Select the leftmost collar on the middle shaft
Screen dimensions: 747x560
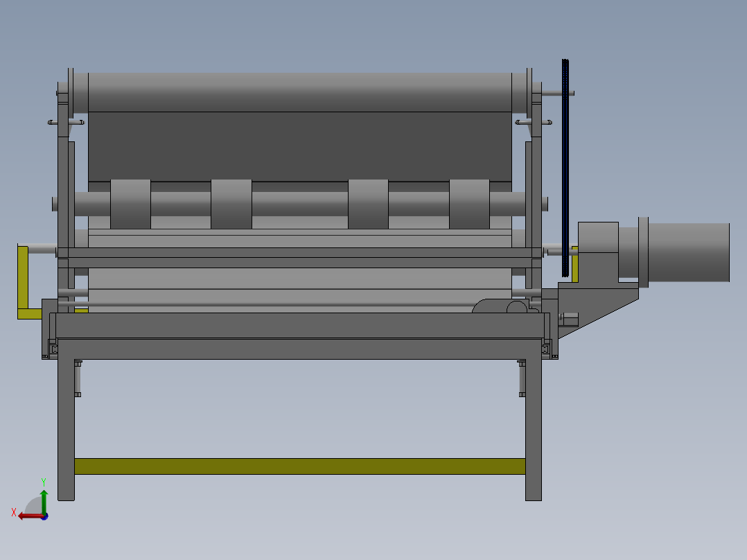pyautogui.click(x=130, y=204)
